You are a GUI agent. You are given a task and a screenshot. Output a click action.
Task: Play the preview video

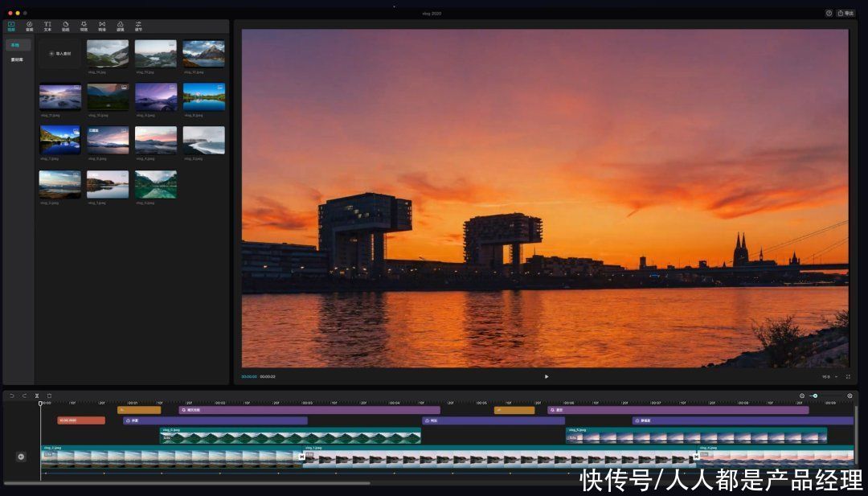click(547, 376)
